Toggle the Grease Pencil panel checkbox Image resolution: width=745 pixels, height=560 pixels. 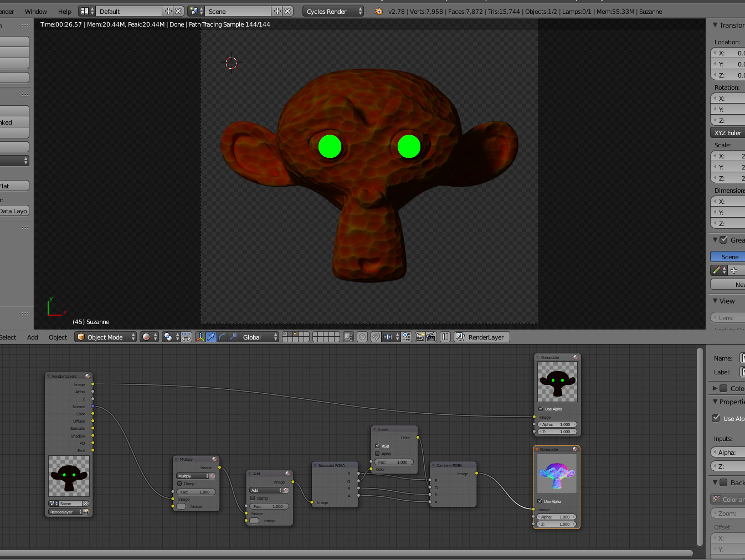[x=723, y=240]
